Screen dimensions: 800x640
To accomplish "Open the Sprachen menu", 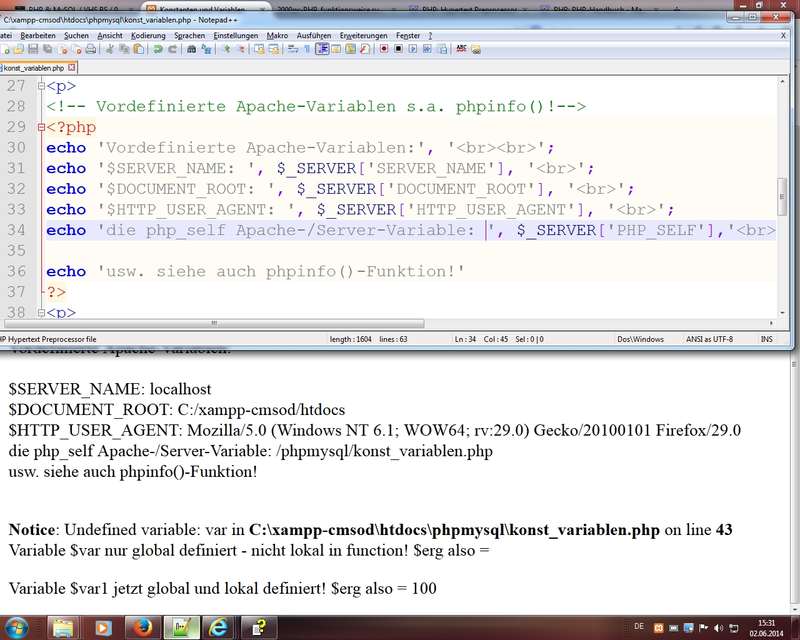I will coord(189,35).
